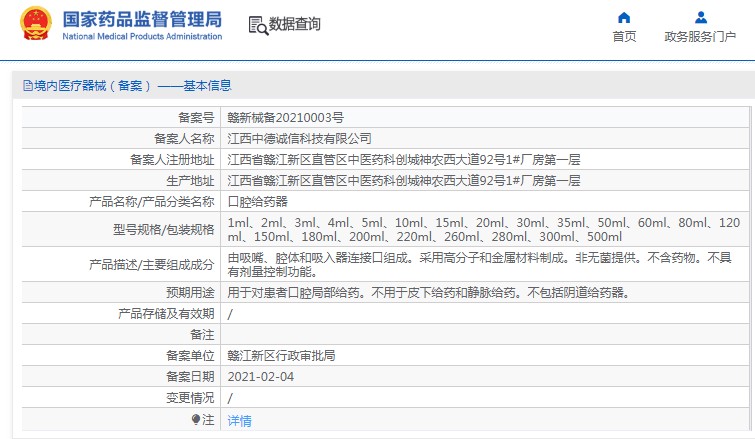
Task: Click 备案日期 label
Action: [190, 377]
